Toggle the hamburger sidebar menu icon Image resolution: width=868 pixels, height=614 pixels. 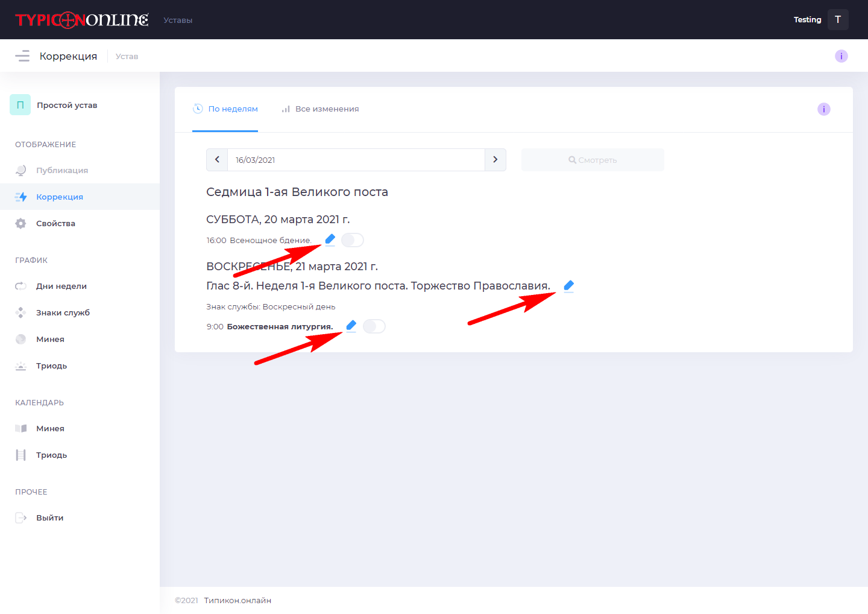[x=22, y=56]
